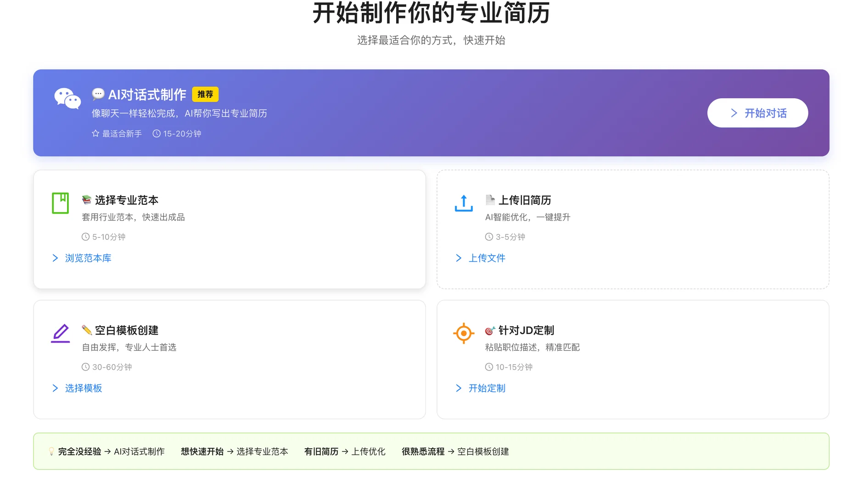Click the 开始对话 button

tap(758, 113)
